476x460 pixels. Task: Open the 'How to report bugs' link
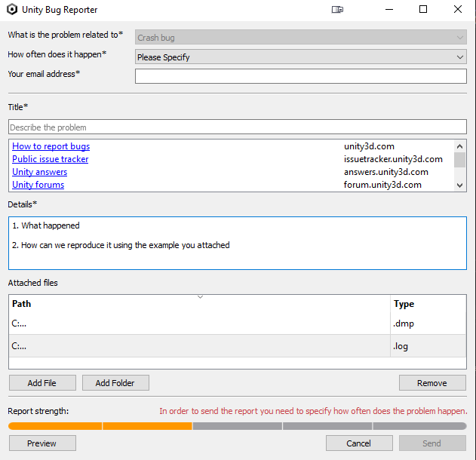pyautogui.click(x=51, y=146)
